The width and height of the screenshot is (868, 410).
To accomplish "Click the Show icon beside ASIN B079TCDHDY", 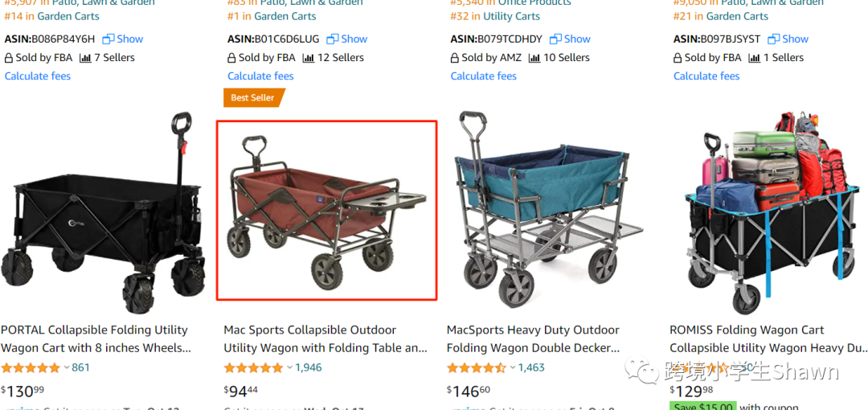I will point(555,39).
